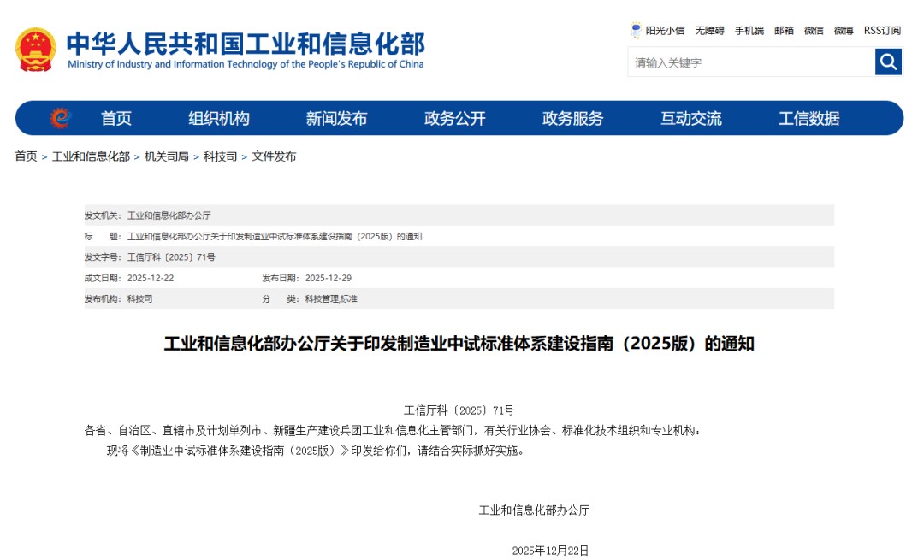
Task: Open the 工信数据 menu
Action: tap(808, 119)
